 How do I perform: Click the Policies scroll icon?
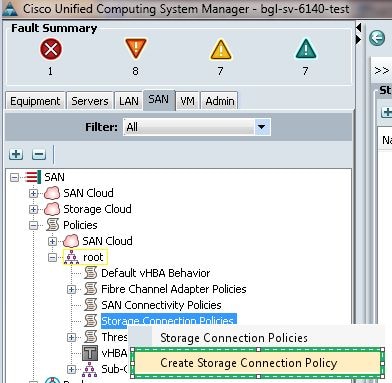click(52, 225)
